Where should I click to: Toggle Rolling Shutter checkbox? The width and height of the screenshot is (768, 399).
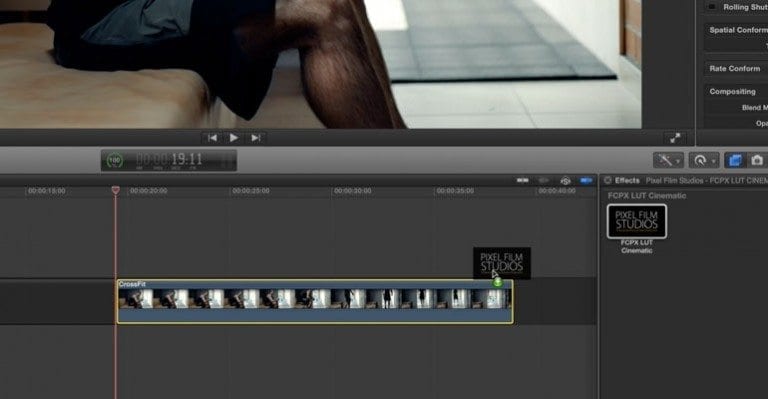712,7
